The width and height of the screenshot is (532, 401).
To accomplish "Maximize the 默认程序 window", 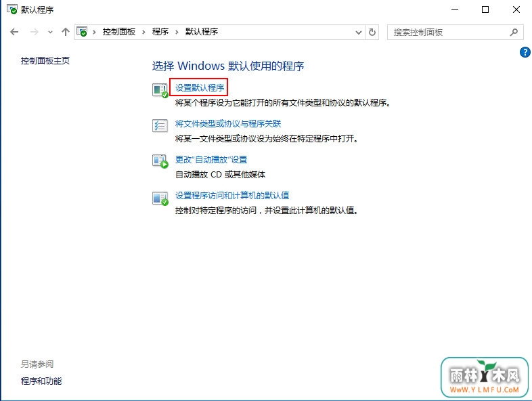I will (485, 9).
